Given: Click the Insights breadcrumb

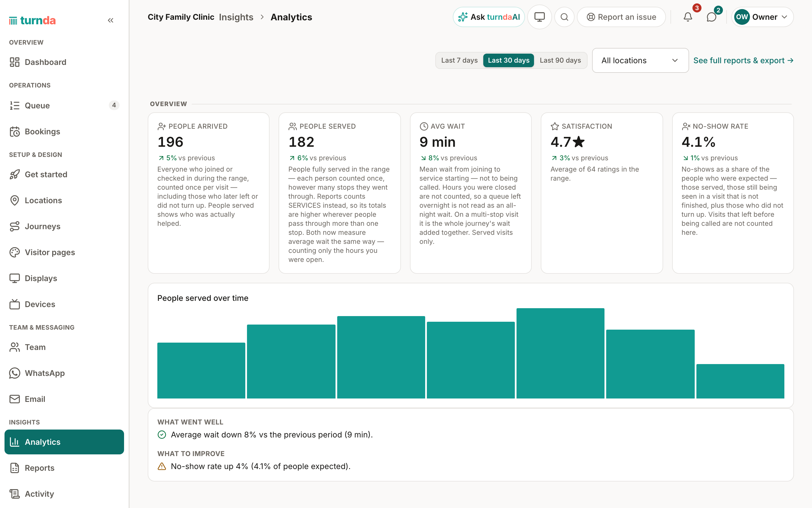Looking at the screenshot, I should tap(236, 17).
